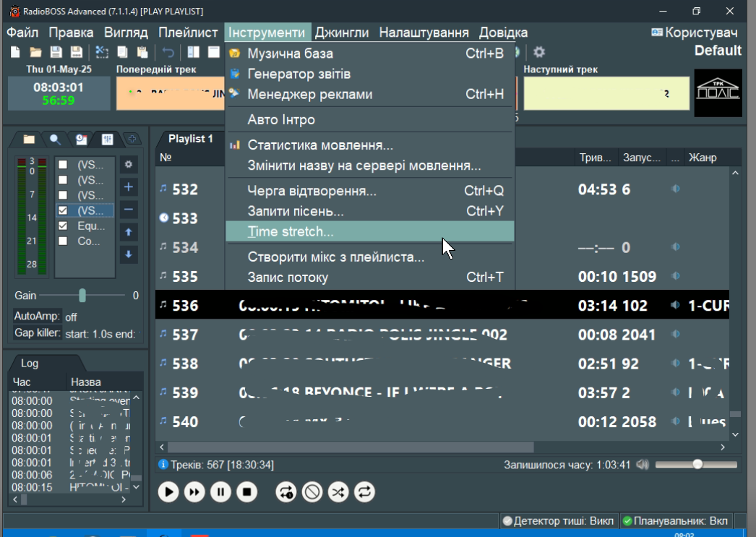Image resolution: width=756 pixels, height=537 pixels.
Task: Save the playlist using the first floppy icon
Action: 56,52
